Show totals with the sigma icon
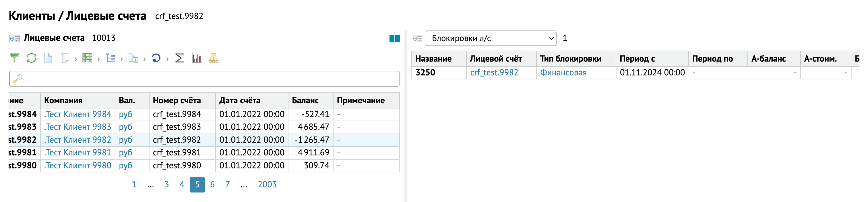This screenshot has width=868, height=202. [180, 58]
